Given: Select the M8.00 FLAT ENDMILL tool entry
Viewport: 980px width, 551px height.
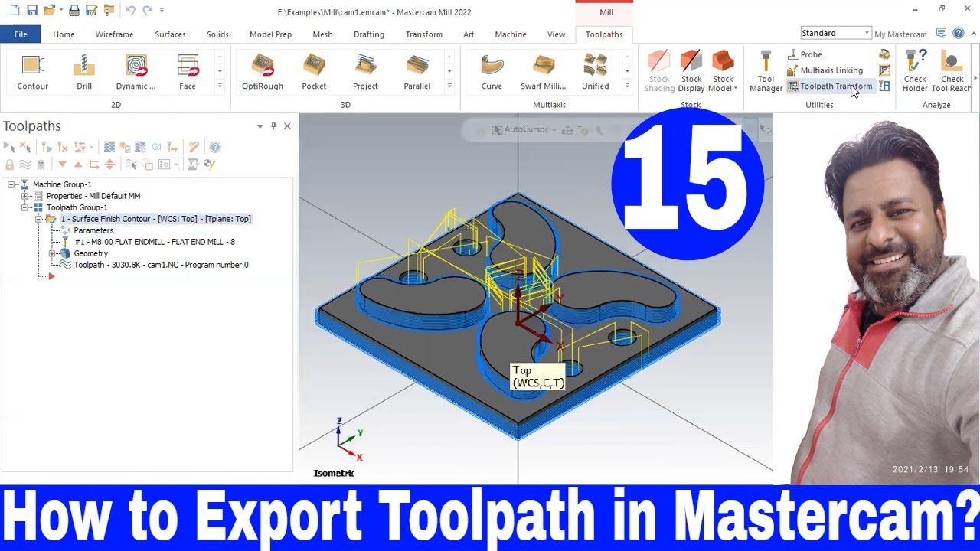Looking at the screenshot, I should tap(155, 242).
